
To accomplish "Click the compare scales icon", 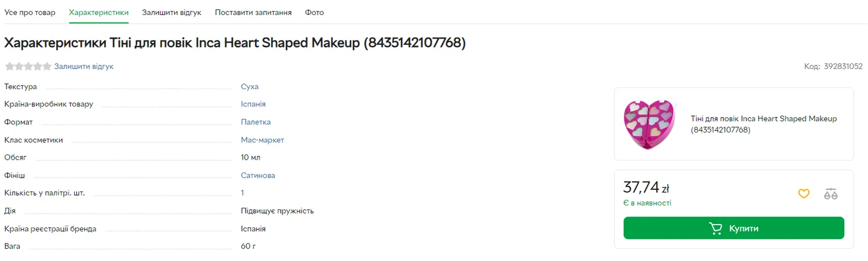I will pos(831,194).
